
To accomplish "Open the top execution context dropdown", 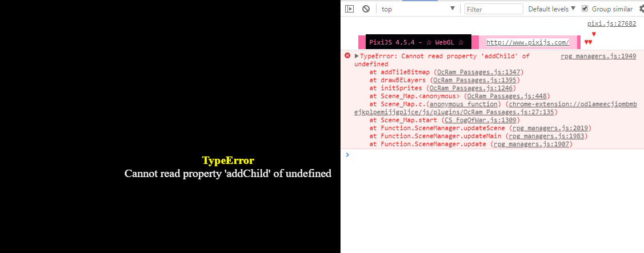I will coord(418,9).
